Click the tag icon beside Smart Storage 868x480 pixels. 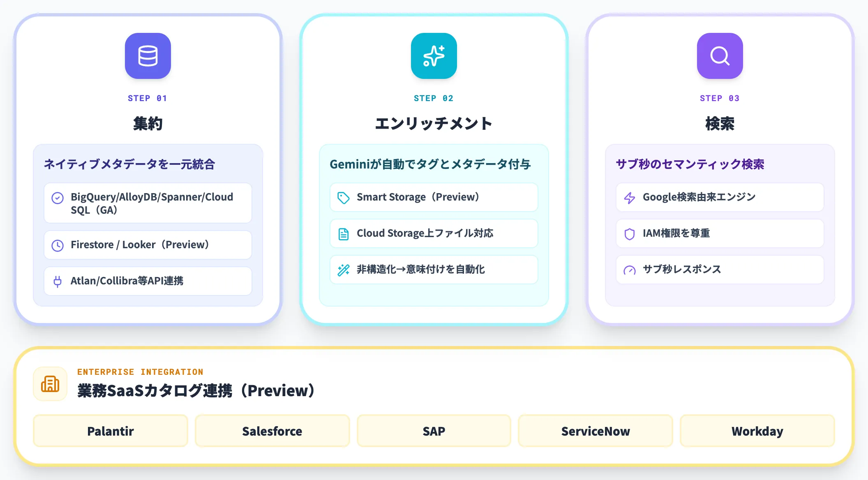point(343,197)
